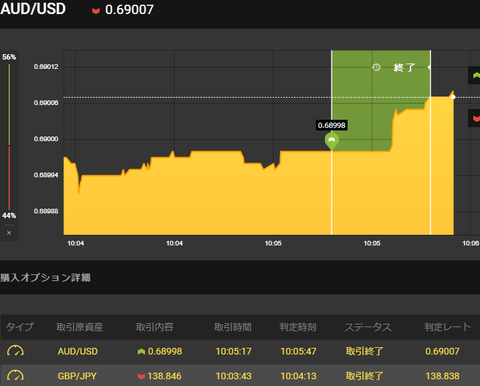480x386 pixels.
Task: Click expiry time 10:04:13
Action: pos(298,376)
